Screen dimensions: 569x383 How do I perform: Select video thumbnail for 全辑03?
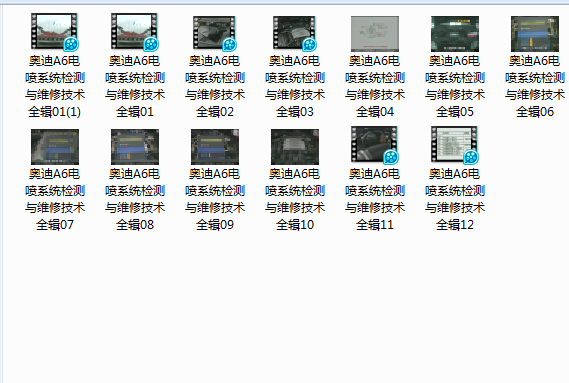point(295,33)
